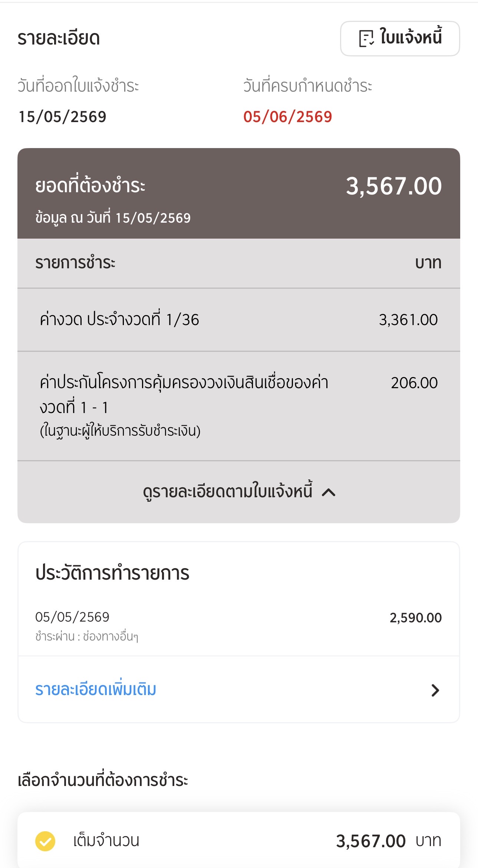Image resolution: width=478 pixels, height=868 pixels.
Task: Tap the รายการชำระ column header
Action: [x=75, y=263]
